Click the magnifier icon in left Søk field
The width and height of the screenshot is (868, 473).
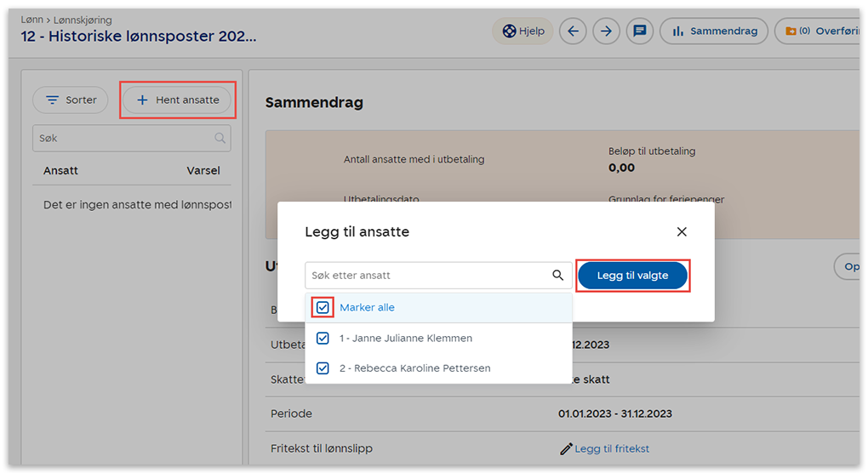point(220,139)
